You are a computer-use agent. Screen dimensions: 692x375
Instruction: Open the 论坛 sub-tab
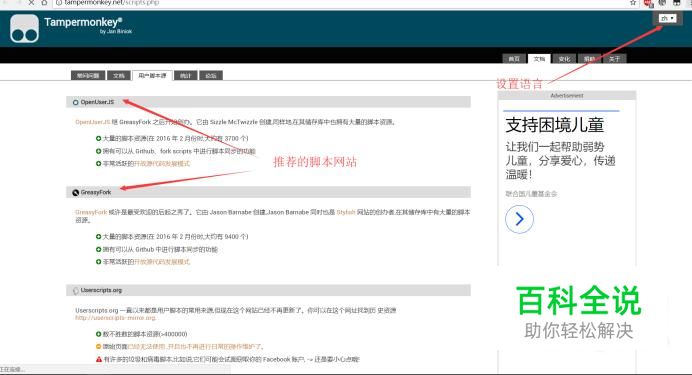point(211,76)
